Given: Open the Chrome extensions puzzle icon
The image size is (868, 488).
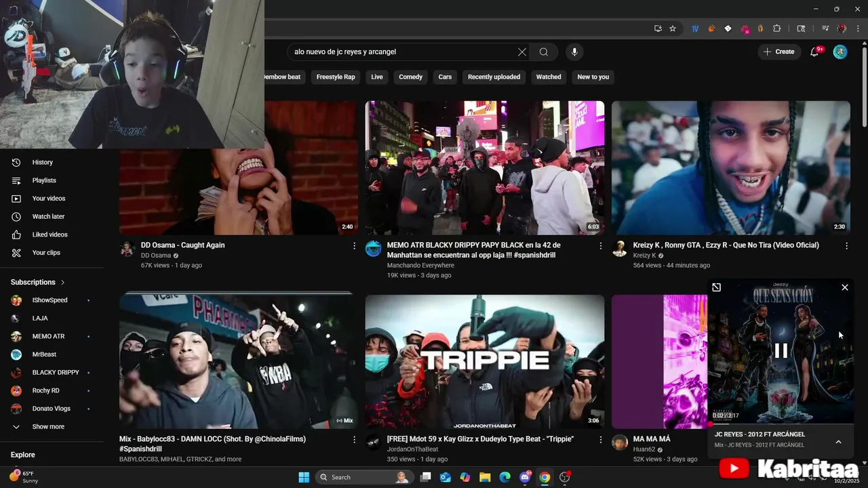Looking at the screenshot, I should [777, 28].
